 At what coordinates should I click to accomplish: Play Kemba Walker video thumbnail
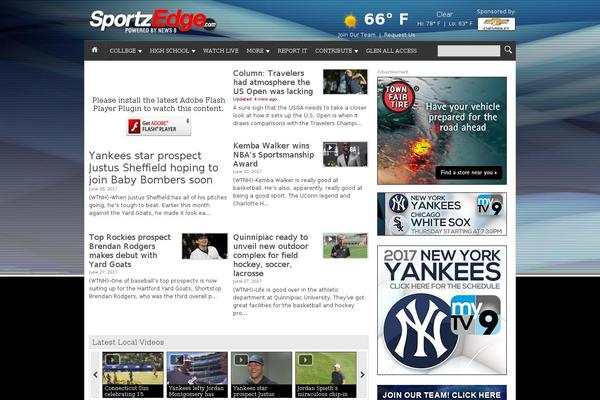pyautogui.click(x=345, y=154)
